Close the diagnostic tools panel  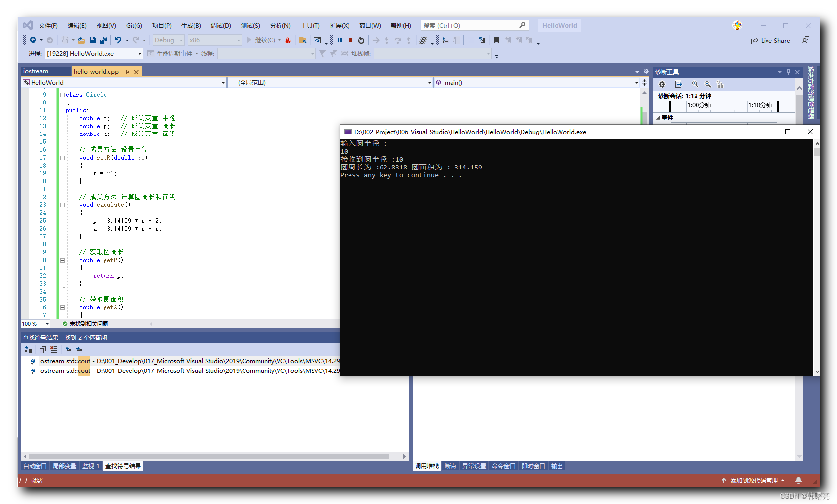[x=797, y=72]
